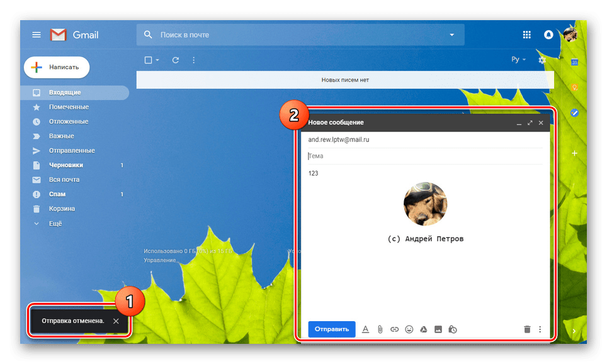Focus the Поиск в почте search field
Viewport: 607px width, 364px height.
[300, 35]
